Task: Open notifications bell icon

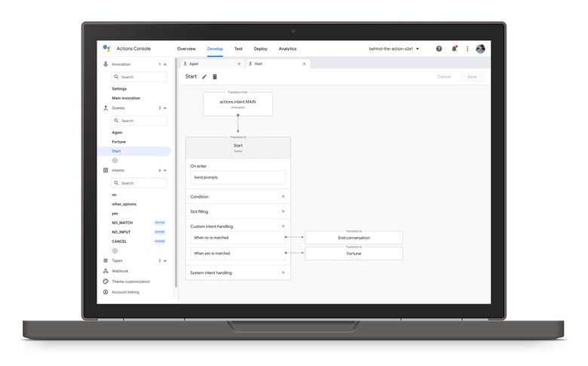Action: tap(454, 49)
